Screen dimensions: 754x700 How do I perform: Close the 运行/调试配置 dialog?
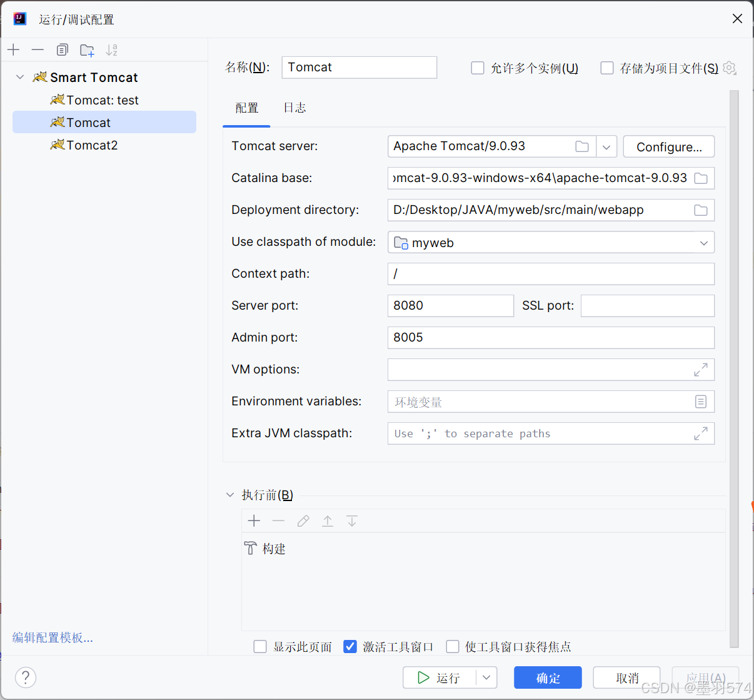pyautogui.click(x=737, y=19)
